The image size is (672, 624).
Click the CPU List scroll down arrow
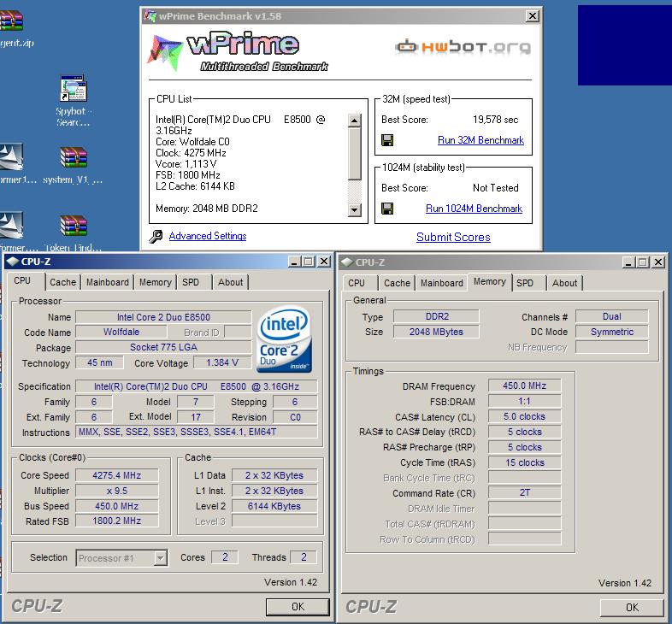pos(354,210)
